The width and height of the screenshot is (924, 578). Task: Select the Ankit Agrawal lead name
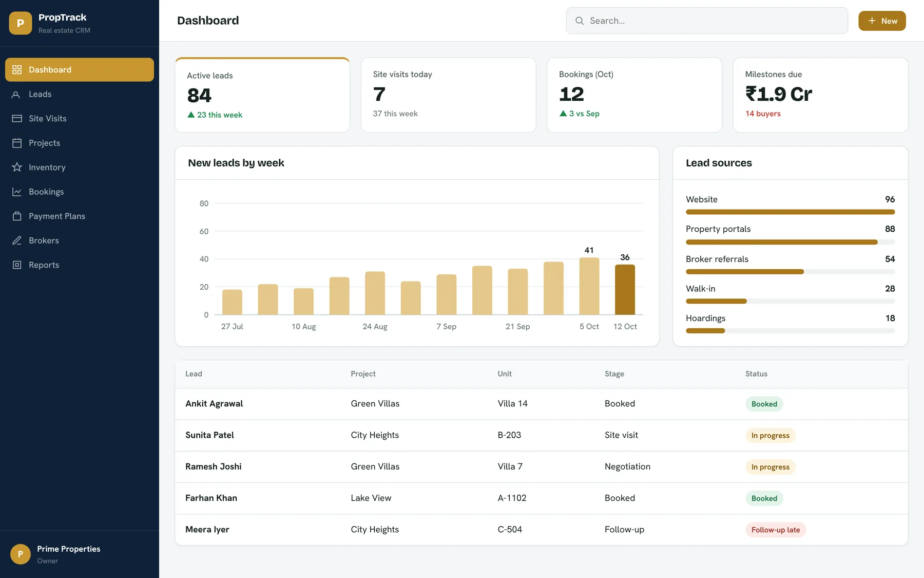tap(214, 403)
